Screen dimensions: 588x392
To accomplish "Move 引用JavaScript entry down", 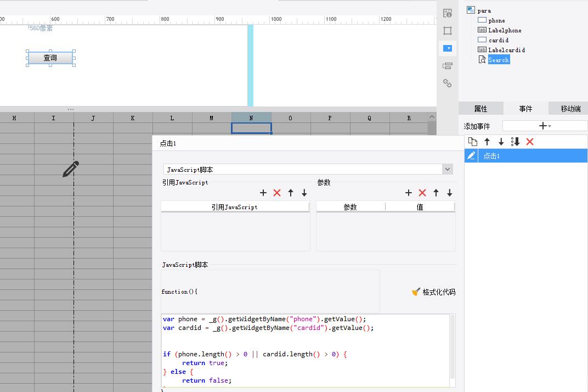I will (304, 193).
